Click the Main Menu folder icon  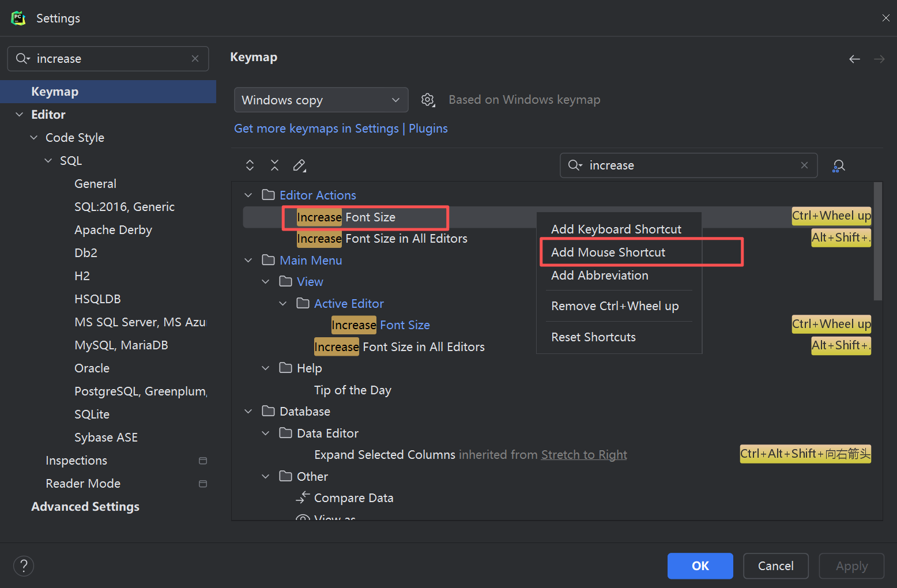pyautogui.click(x=268, y=260)
